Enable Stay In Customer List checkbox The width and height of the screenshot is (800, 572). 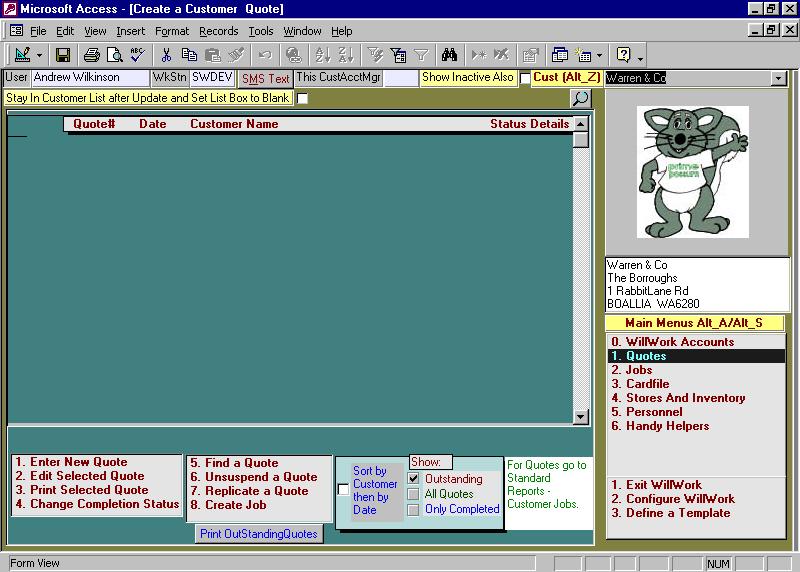(x=302, y=98)
